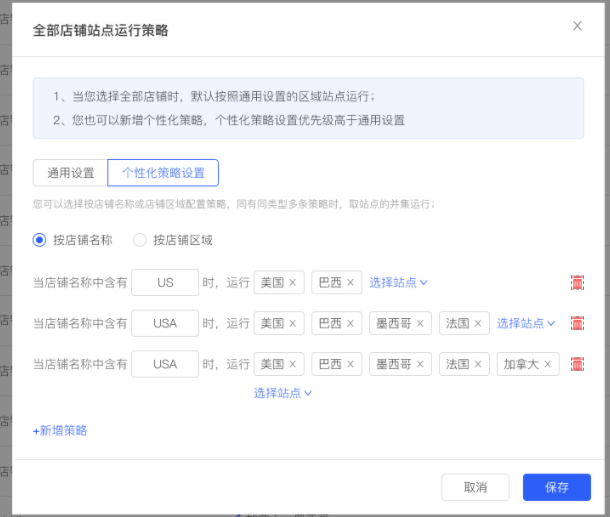Image resolution: width=610 pixels, height=517 pixels.
Task: Add a new strategy via +新增策略
Action: pyautogui.click(x=60, y=431)
